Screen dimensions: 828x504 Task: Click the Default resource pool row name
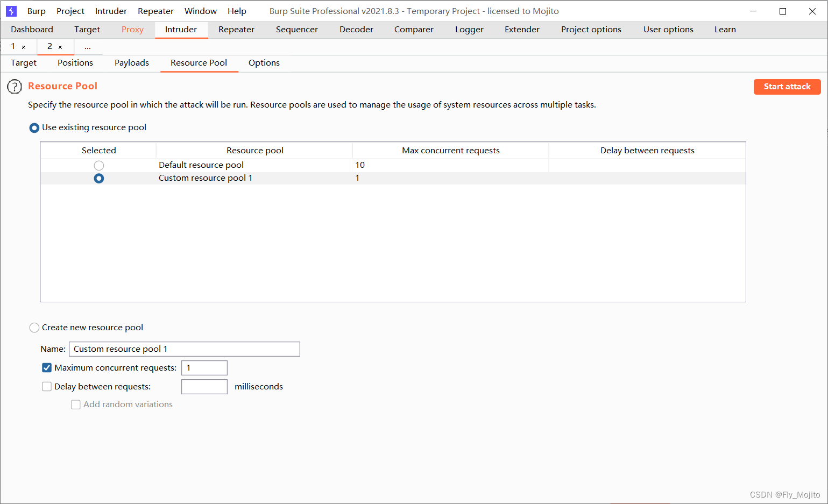(x=201, y=165)
